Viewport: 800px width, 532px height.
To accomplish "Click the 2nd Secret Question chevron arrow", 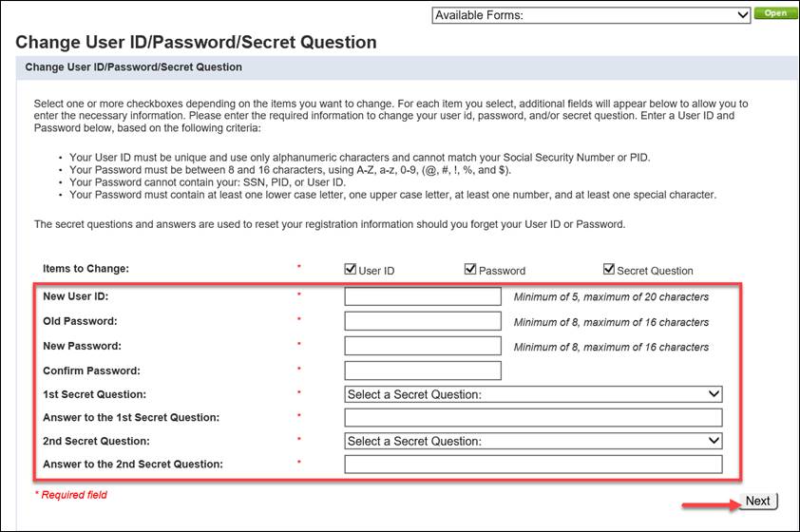I will pyautogui.click(x=714, y=440).
